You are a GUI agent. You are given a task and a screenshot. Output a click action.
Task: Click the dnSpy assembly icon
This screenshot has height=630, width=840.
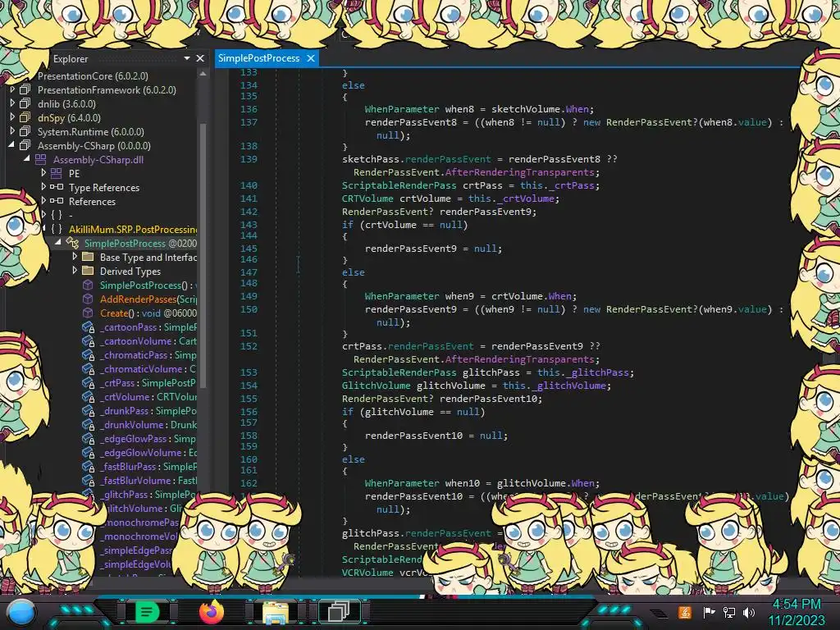[x=25, y=117]
